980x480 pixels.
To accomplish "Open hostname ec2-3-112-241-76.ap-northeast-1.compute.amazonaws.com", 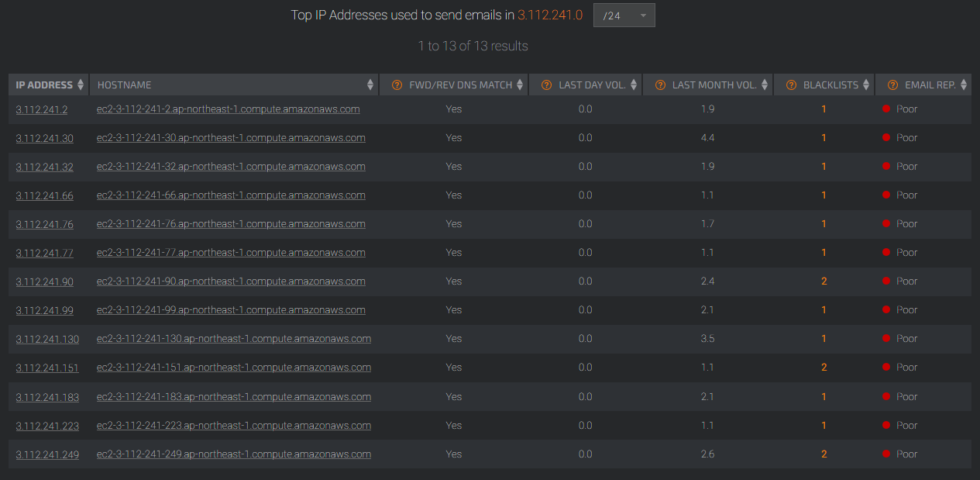I will tap(231, 224).
